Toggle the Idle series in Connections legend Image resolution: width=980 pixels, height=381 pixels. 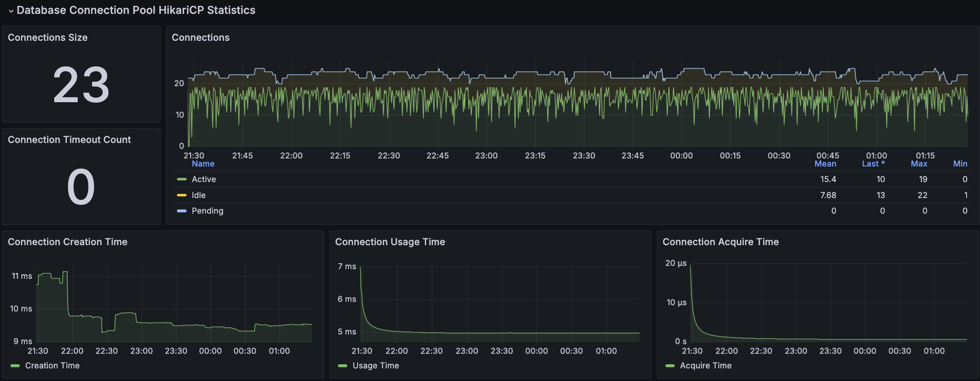coord(199,195)
